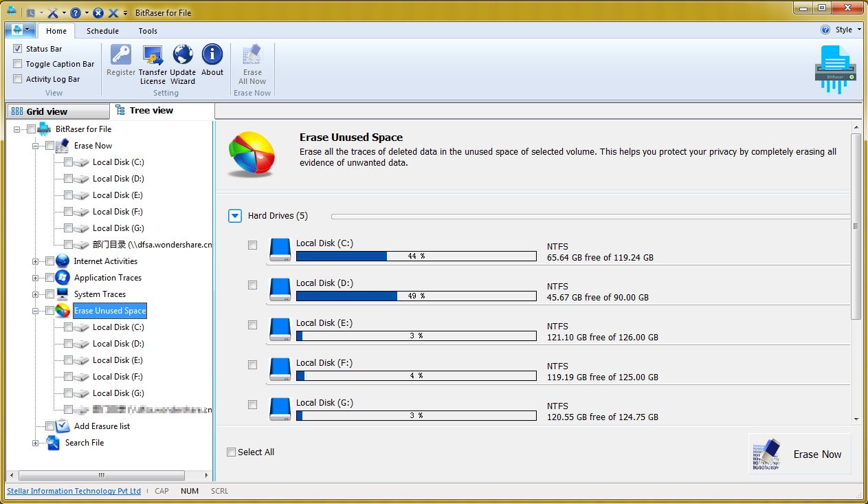This screenshot has width=868, height=504.
Task: Tick the Select All checkbox
Action: [x=232, y=452]
